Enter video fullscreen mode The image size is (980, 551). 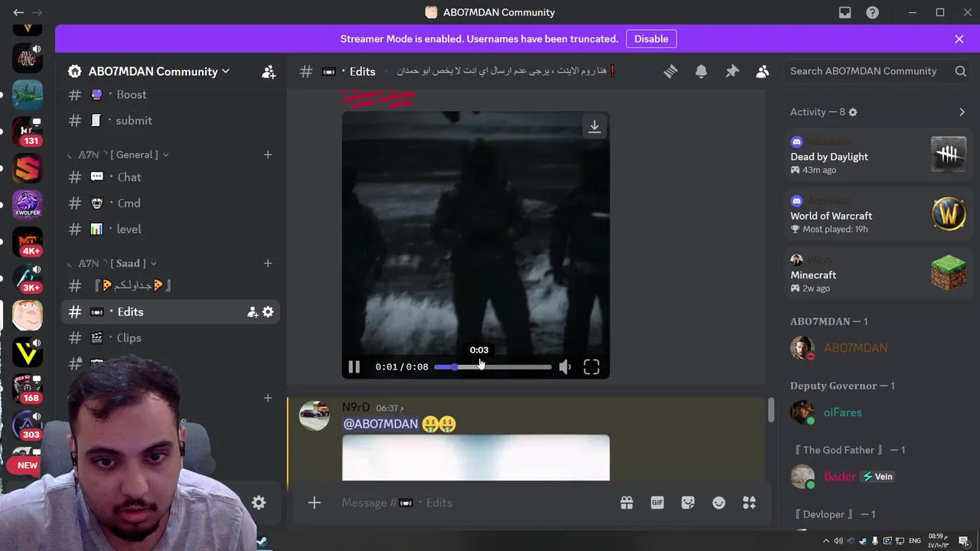[592, 367]
